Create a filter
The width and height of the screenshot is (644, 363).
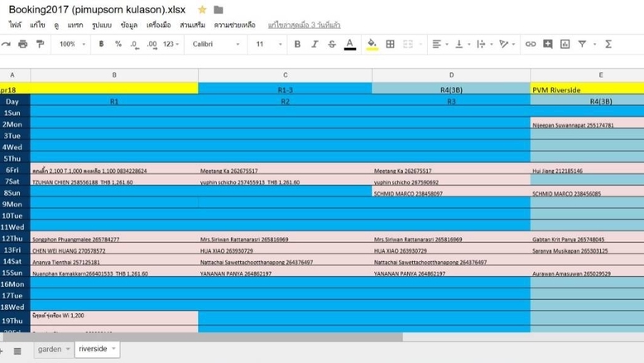582,44
